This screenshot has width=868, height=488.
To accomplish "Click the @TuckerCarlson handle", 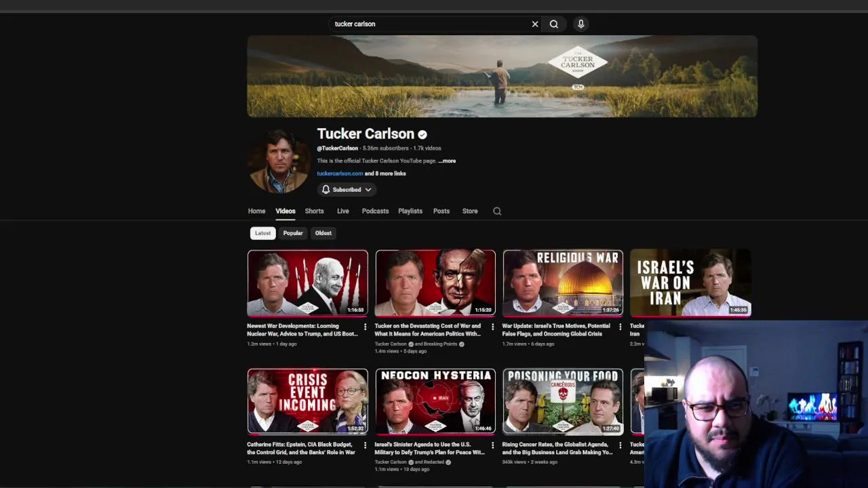I will click(338, 148).
